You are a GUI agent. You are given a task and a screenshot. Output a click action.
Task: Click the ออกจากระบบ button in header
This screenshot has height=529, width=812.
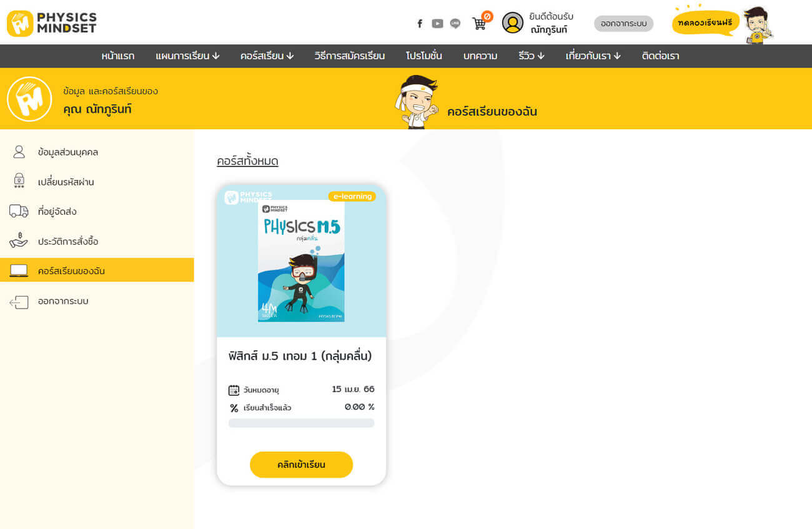623,24
